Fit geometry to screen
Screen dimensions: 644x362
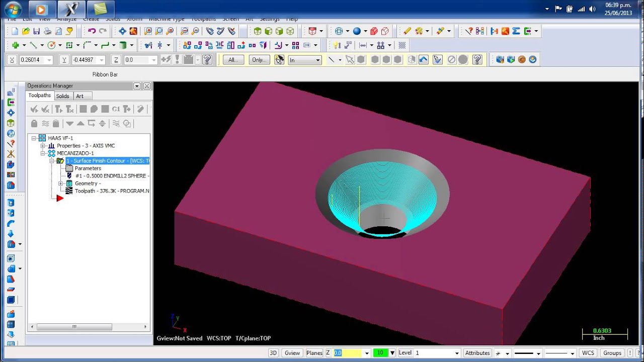click(122, 31)
